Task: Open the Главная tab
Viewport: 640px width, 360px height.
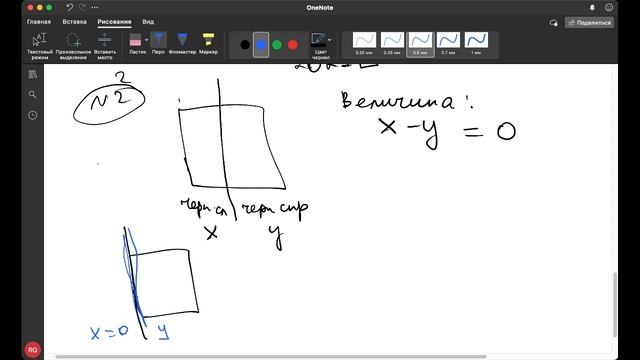Action: pyautogui.click(x=39, y=22)
